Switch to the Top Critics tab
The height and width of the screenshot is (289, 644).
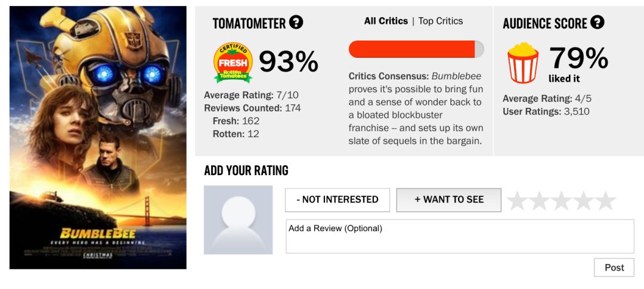441,21
